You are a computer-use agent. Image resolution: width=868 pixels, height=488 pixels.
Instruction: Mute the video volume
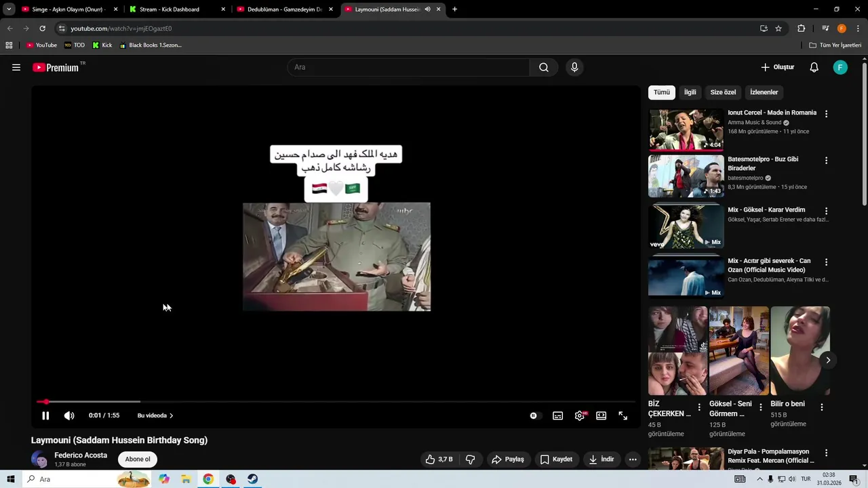[69, 415]
